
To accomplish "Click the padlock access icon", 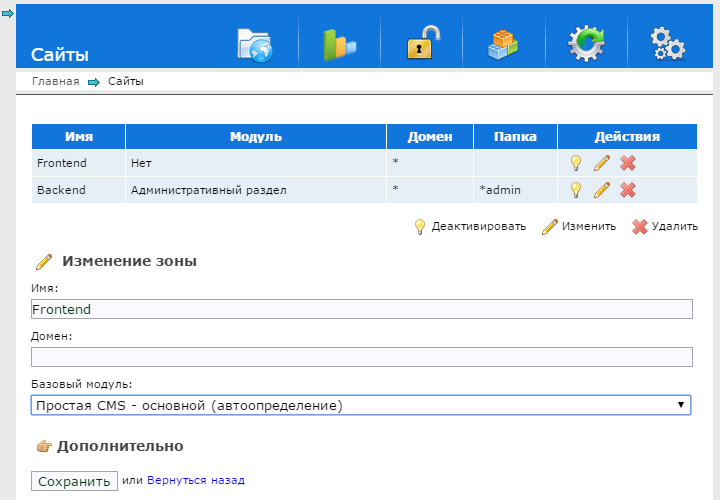I will pos(423,42).
